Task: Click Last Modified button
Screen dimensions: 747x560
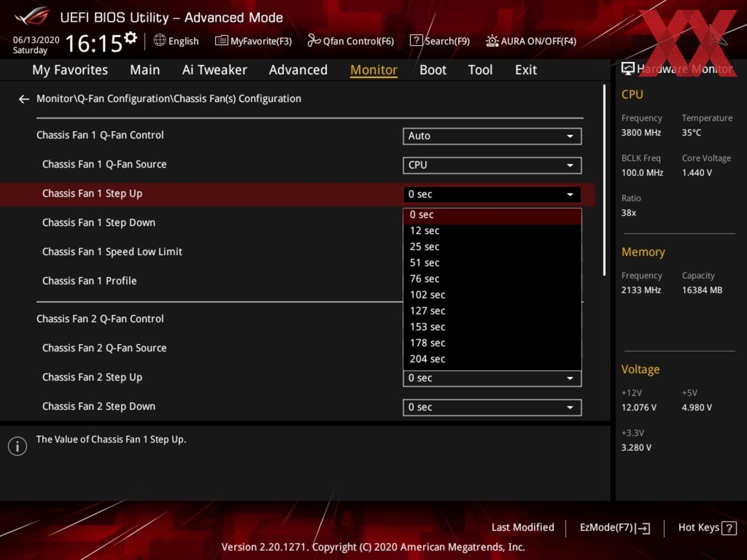Action: pyautogui.click(x=523, y=528)
